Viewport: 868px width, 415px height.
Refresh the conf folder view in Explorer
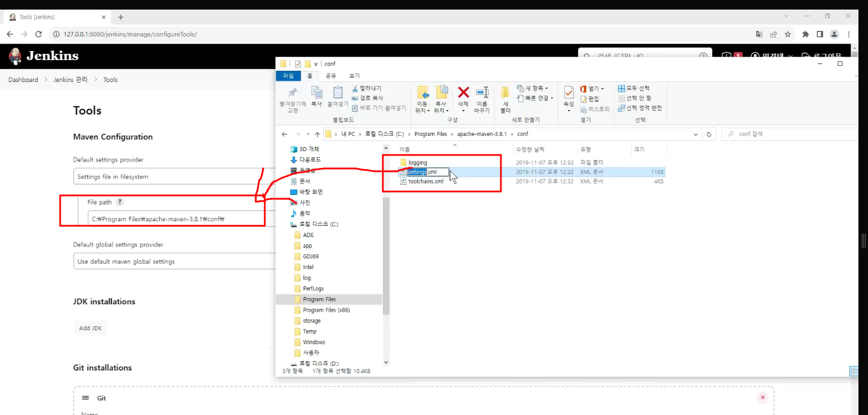709,135
